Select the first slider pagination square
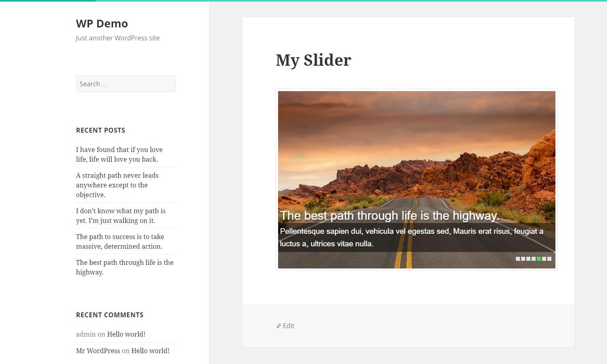The width and height of the screenshot is (607, 364). [x=518, y=259]
